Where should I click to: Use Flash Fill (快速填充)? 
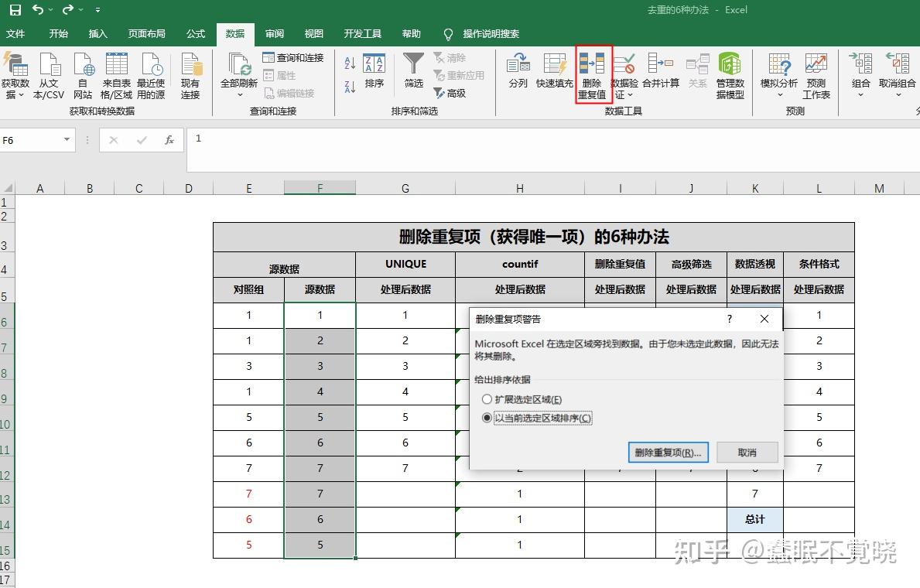(554, 70)
